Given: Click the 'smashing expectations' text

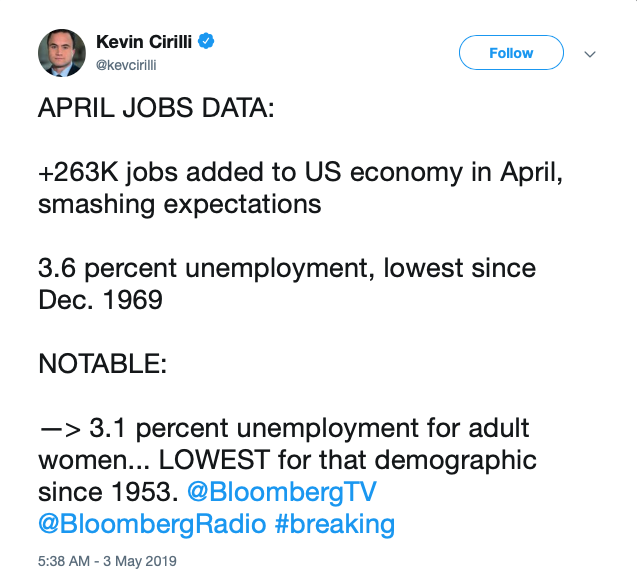Looking at the screenshot, I should tap(180, 204).
